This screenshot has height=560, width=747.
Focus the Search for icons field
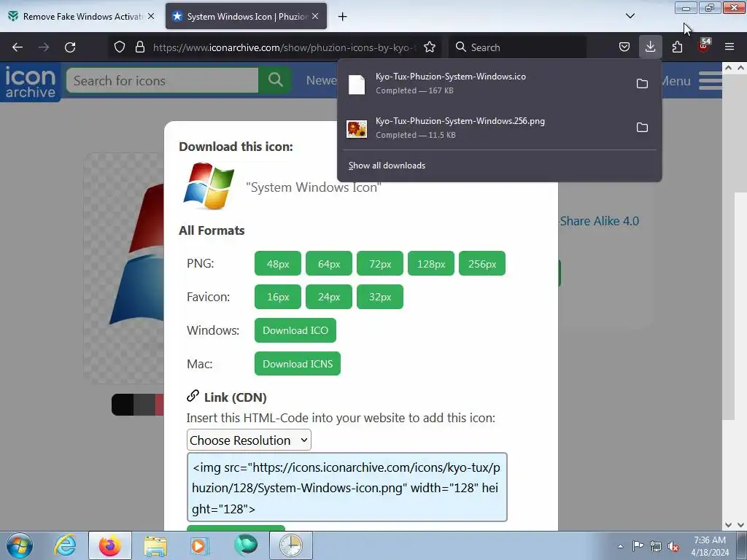(x=162, y=80)
